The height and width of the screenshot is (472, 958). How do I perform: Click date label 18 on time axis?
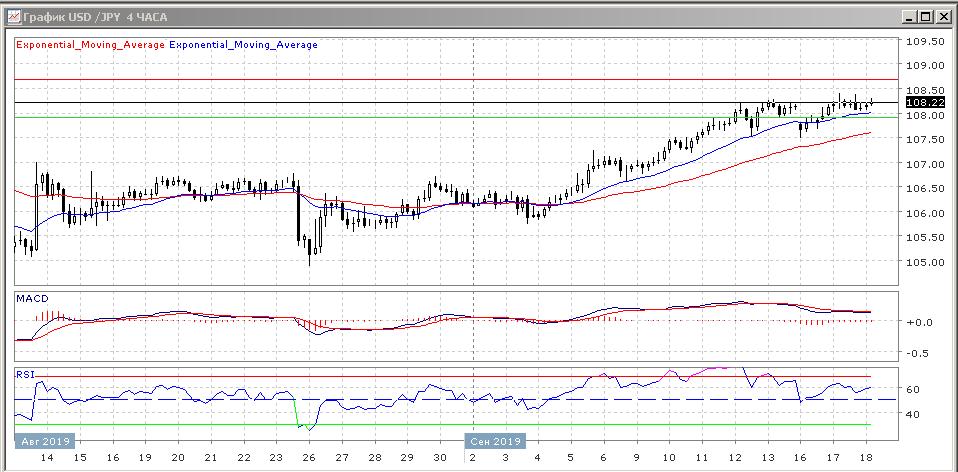coord(866,457)
